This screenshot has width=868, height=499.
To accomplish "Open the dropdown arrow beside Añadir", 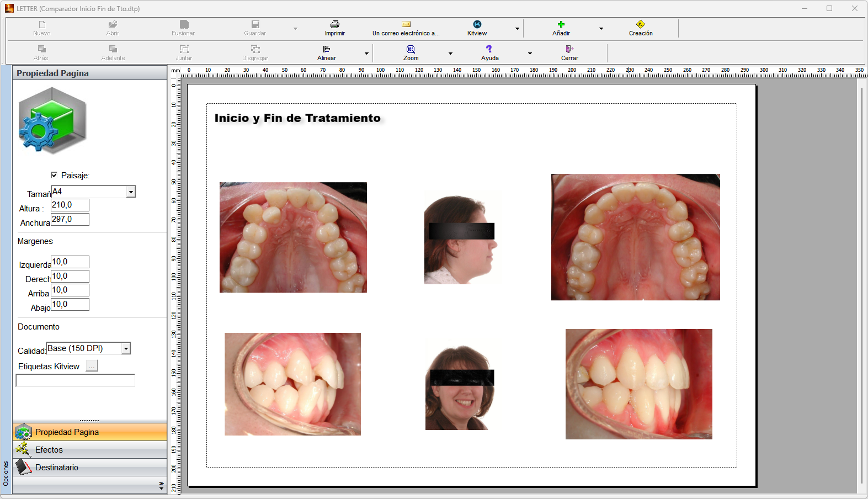I will tap(601, 29).
